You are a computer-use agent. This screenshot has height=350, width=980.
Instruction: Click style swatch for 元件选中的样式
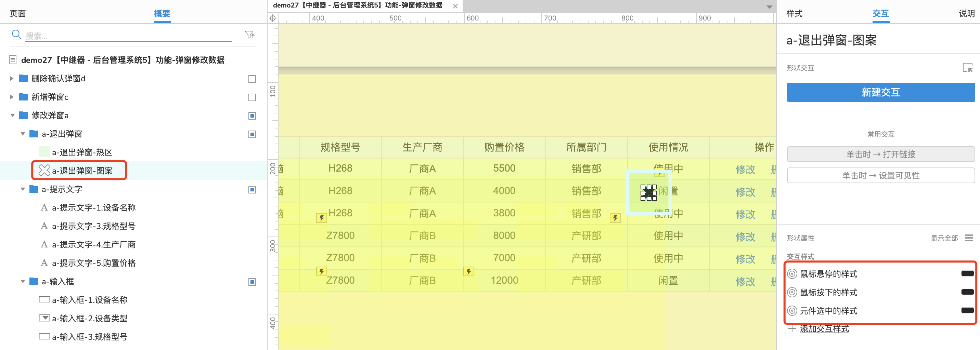pyautogui.click(x=967, y=310)
